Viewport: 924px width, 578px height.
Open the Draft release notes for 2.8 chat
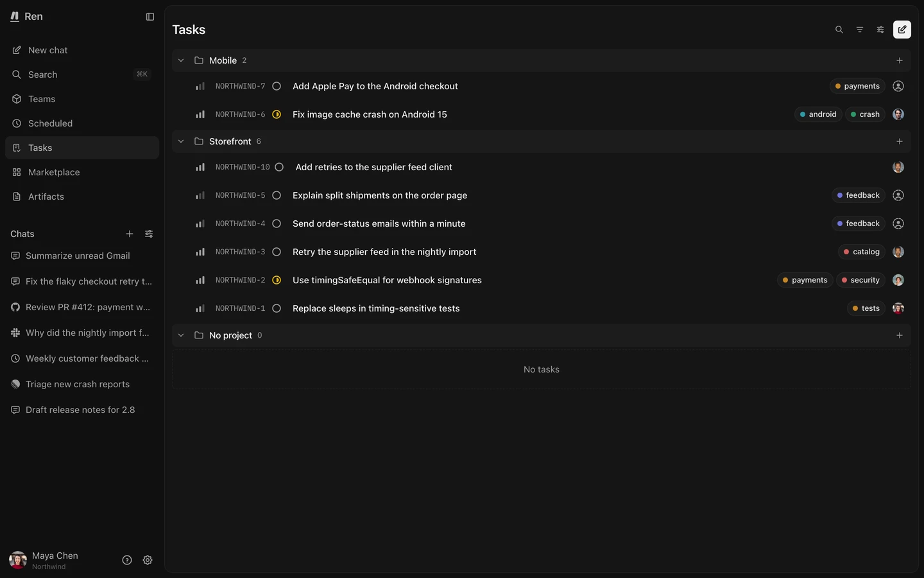click(x=82, y=410)
